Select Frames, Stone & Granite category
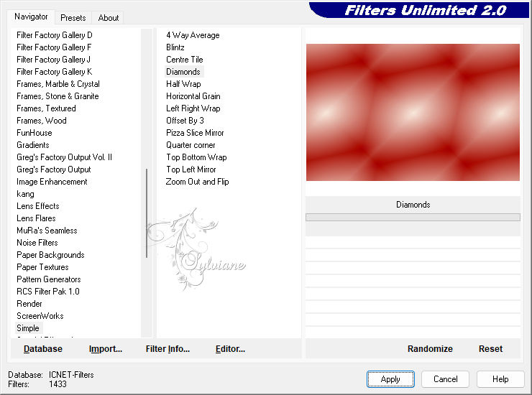The height and width of the screenshot is (395, 532). click(58, 96)
